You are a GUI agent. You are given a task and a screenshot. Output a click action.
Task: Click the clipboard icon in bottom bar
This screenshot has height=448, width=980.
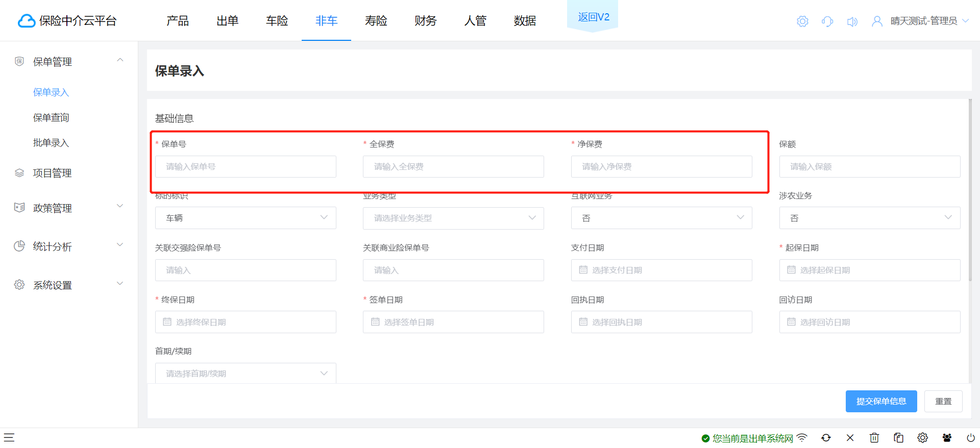(898, 438)
